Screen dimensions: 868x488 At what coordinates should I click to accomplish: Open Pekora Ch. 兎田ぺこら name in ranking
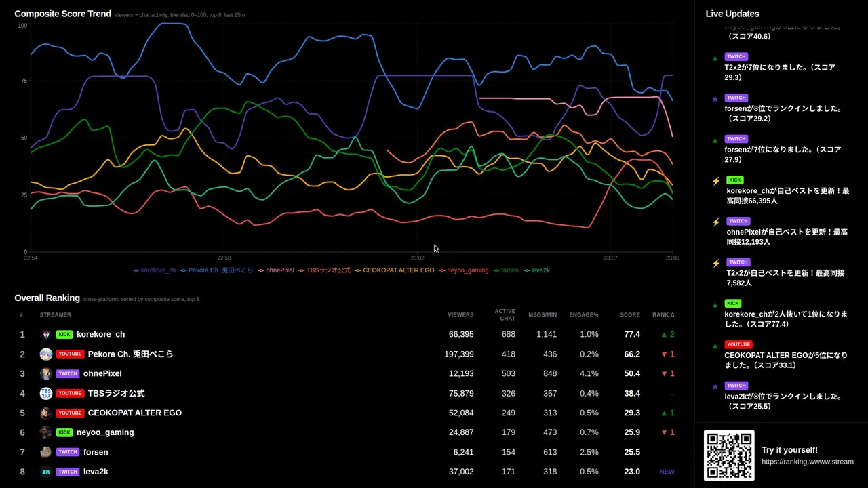tap(130, 354)
